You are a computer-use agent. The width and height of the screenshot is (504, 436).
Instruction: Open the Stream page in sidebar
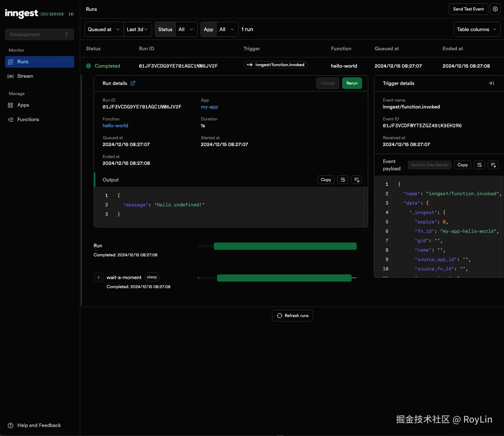click(x=39, y=76)
